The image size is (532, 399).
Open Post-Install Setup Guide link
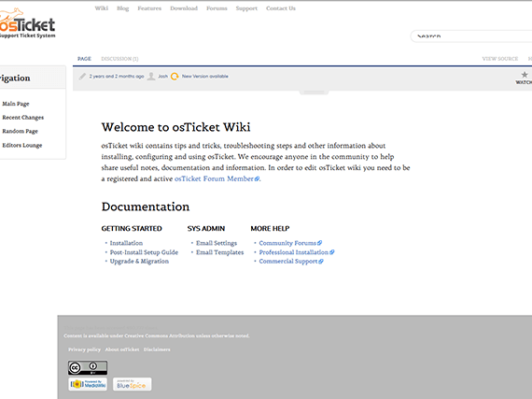point(144,252)
